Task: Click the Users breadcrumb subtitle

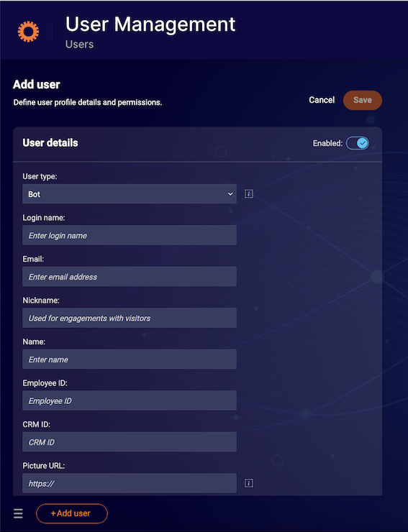Action: click(79, 44)
